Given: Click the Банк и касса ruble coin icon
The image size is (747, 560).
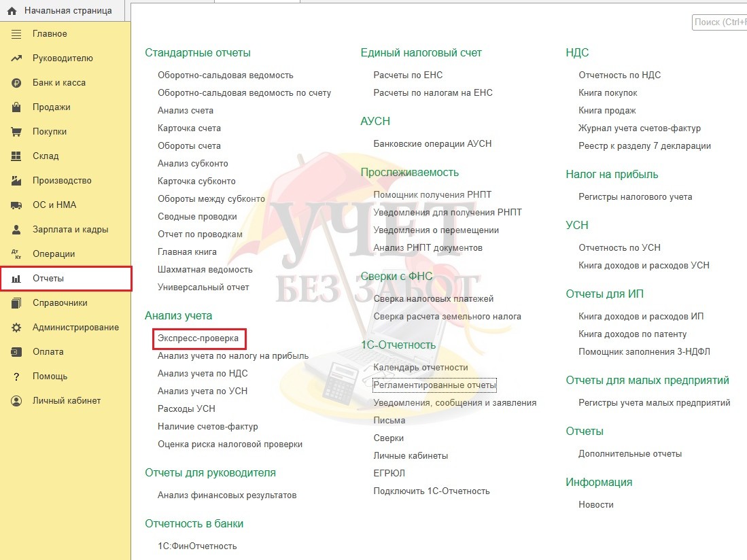Looking at the screenshot, I should pyautogui.click(x=16, y=83).
